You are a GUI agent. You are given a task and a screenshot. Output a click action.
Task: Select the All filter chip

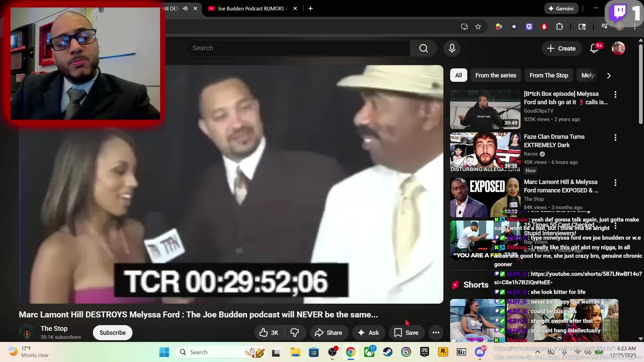point(458,75)
